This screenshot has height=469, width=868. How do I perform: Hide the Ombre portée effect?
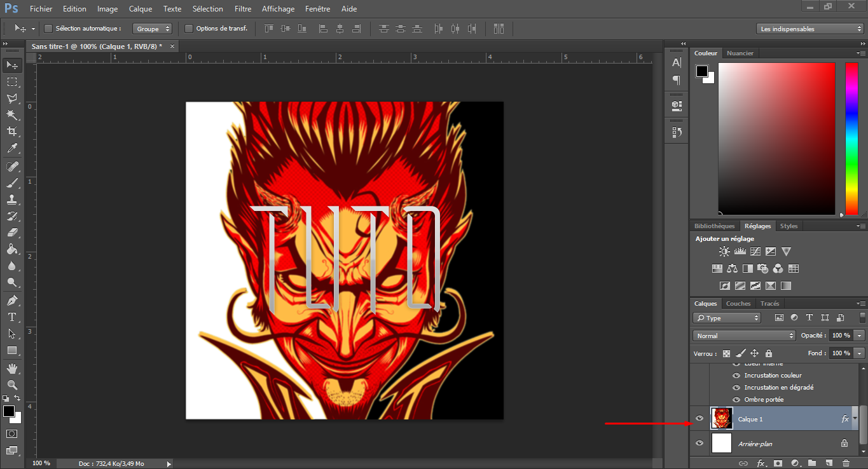[736, 400]
